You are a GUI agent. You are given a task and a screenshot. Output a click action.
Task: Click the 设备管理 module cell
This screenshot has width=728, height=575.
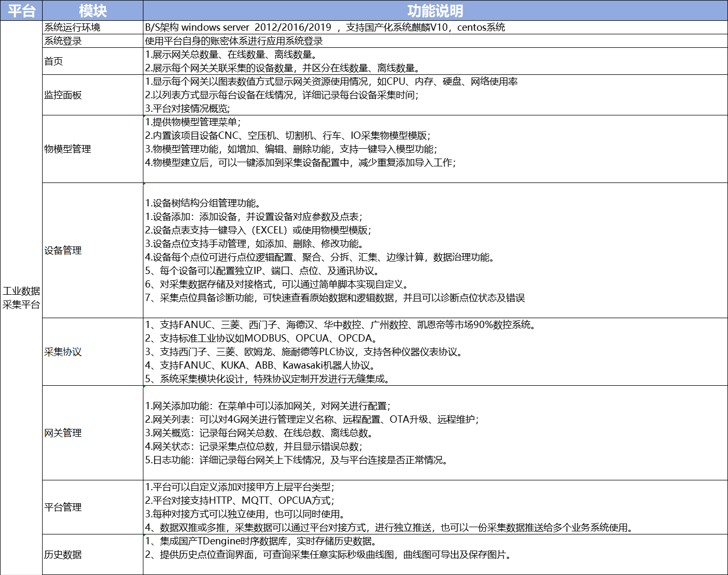pyautogui.click(x=92, y=251)
